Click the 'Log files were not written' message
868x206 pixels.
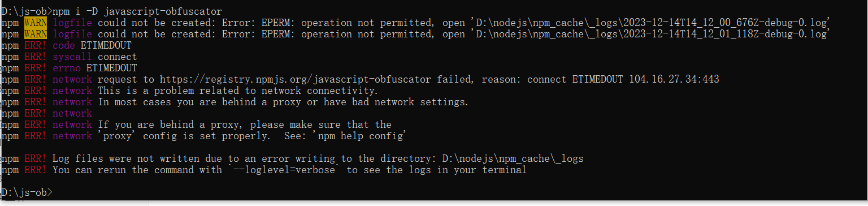(x=125, y=158)
